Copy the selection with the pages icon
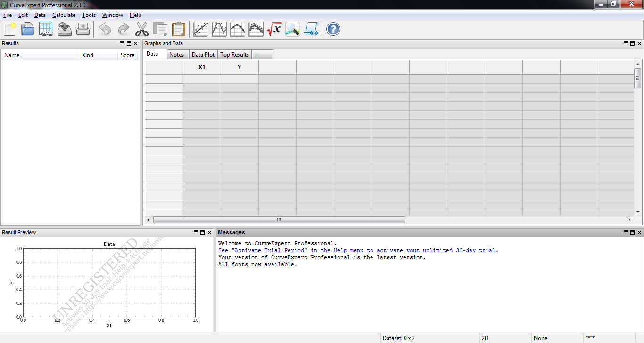644x343 pixels. [x=160, y=29]
